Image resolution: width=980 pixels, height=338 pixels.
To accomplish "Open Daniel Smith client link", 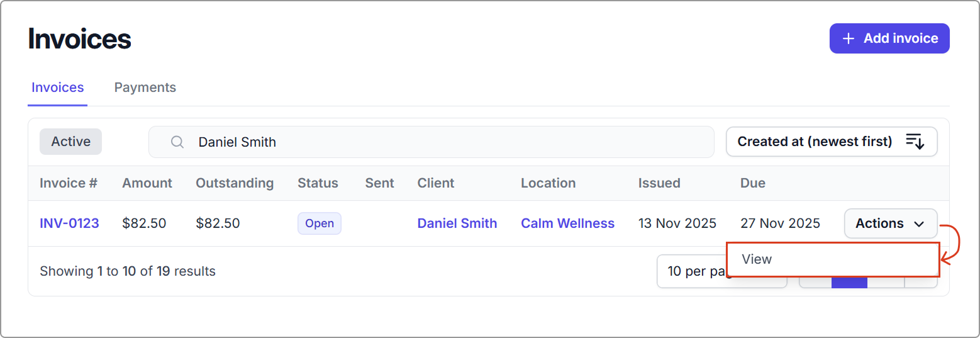I will coord(457,223).
